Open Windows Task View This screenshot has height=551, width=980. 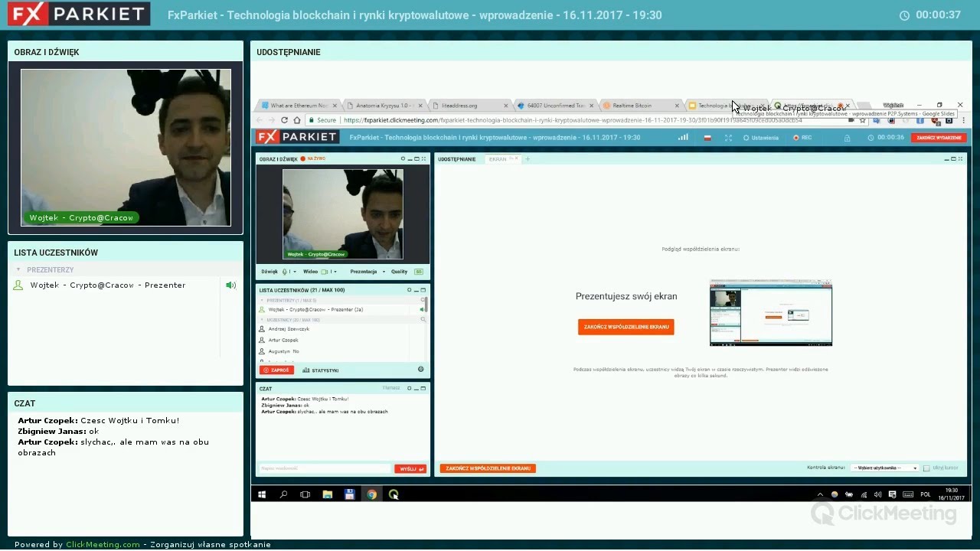pos(305,494)
